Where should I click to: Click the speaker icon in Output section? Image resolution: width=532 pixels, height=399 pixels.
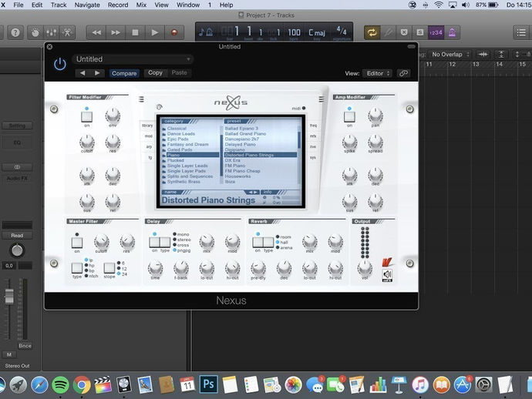387,275
